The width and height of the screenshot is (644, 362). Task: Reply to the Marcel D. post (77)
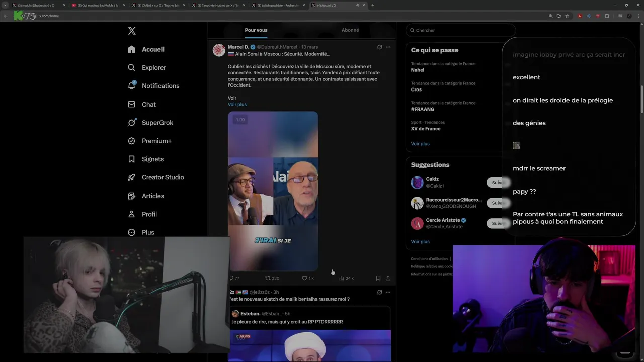tap(234, 278)
